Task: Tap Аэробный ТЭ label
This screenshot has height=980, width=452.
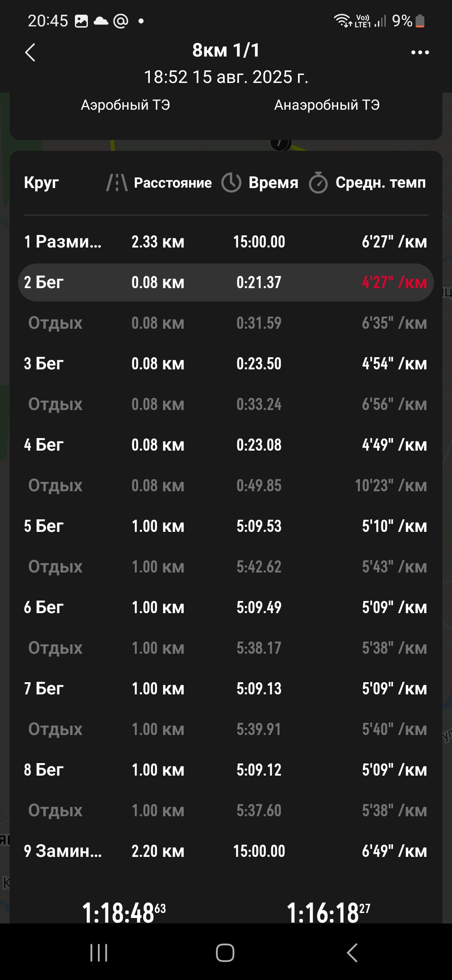Action: tap(126, 105)
